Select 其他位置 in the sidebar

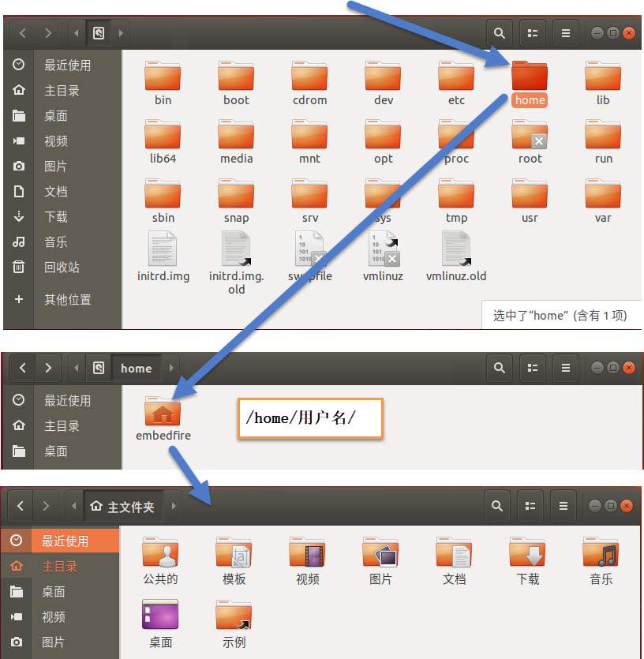(61, 299)
